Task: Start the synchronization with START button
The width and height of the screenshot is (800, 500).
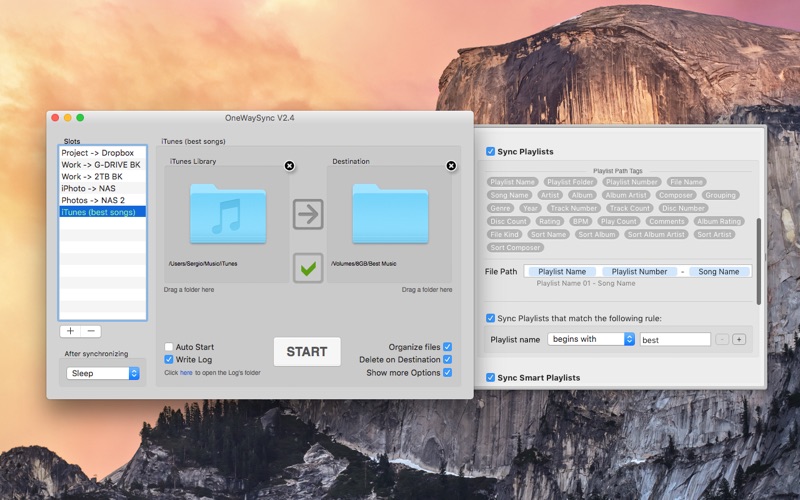Action: 307,352
